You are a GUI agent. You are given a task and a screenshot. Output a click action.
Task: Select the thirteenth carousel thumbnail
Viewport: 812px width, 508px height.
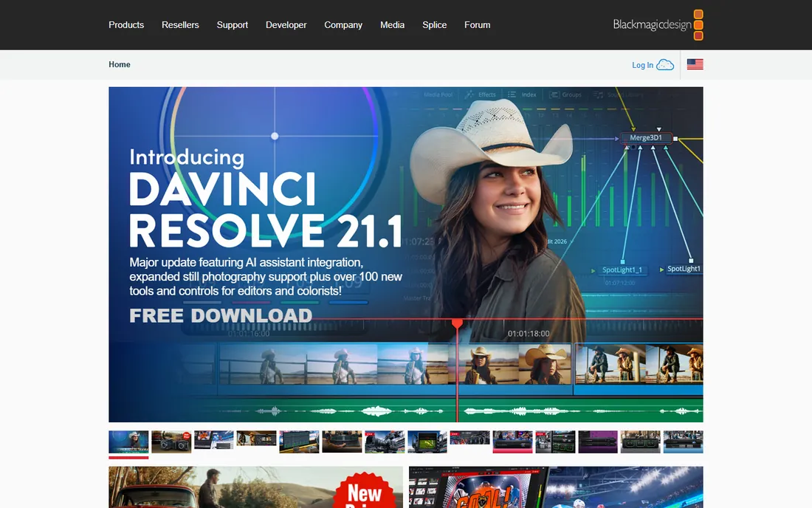pyautogui.click(x=641, y=442)
